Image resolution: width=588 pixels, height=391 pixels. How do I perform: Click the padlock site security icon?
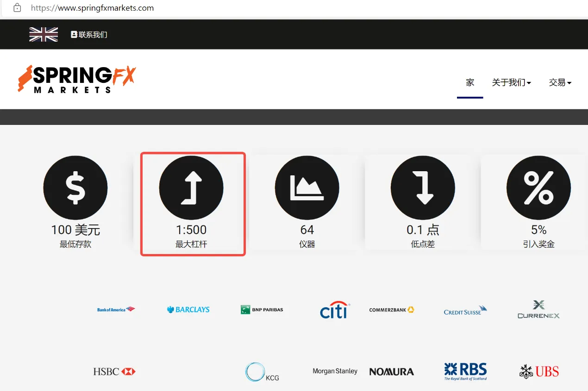click(17, 8)
